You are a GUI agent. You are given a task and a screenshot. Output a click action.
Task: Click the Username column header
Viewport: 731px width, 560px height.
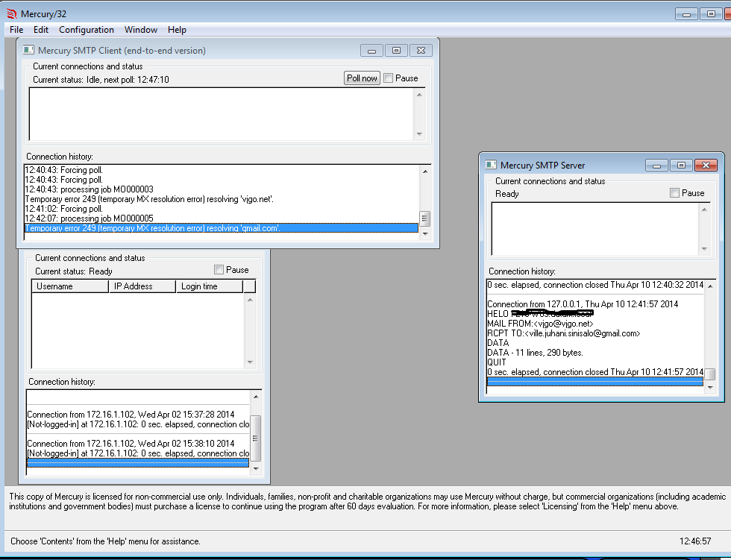pyautogui.click(x=70, y=286)
